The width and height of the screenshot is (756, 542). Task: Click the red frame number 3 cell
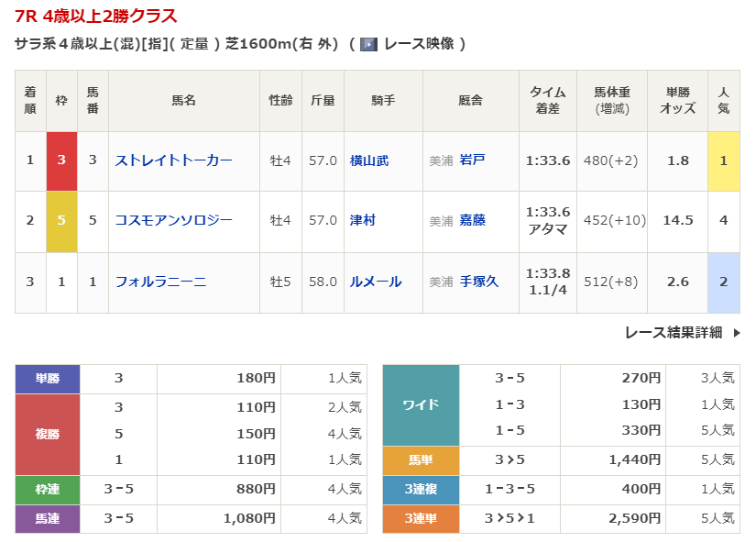point(61,160)
